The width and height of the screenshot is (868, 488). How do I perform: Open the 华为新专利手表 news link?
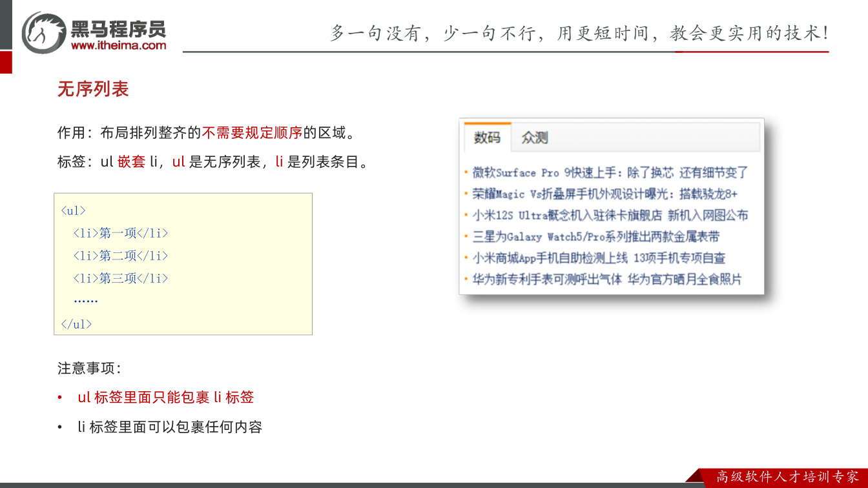(607, 279)
